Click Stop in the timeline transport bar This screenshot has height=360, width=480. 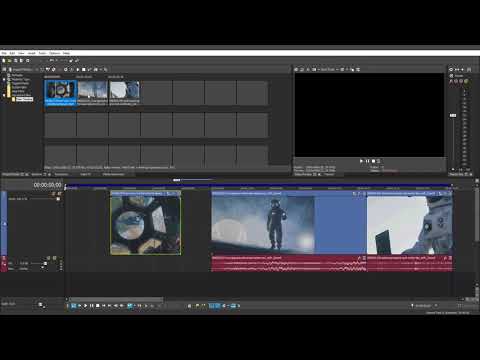click(97, 305)
